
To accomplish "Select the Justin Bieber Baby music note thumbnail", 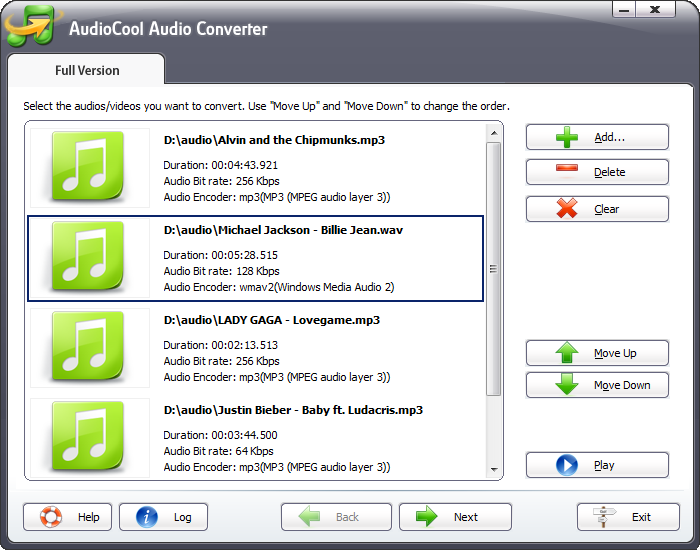I will point(88,437).
